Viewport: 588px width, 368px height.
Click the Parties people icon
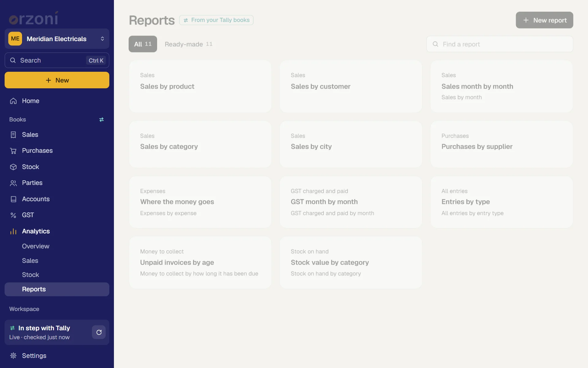tap(13, 183)
